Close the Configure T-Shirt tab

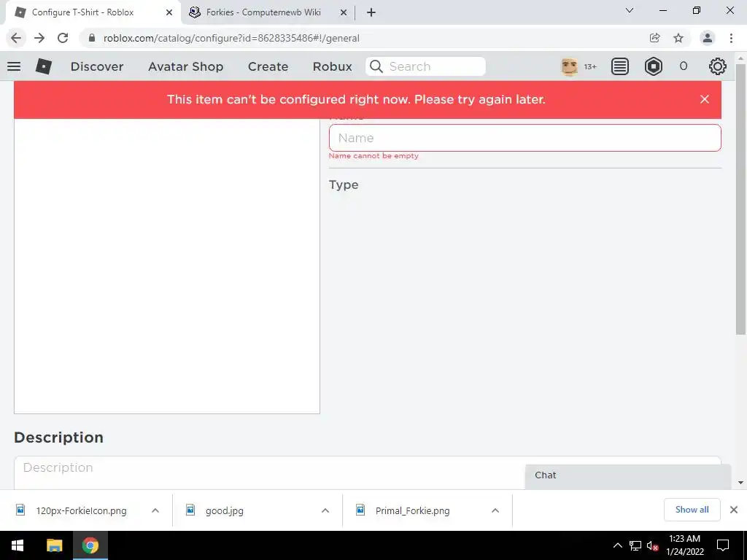169,12
